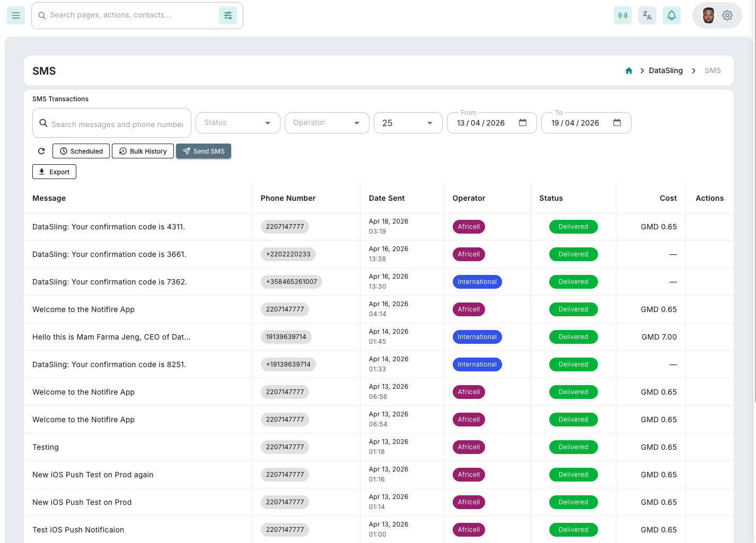Click phone number chip +2202220233
The height and width of the screenshot is (543, 756).
[288, 254]
